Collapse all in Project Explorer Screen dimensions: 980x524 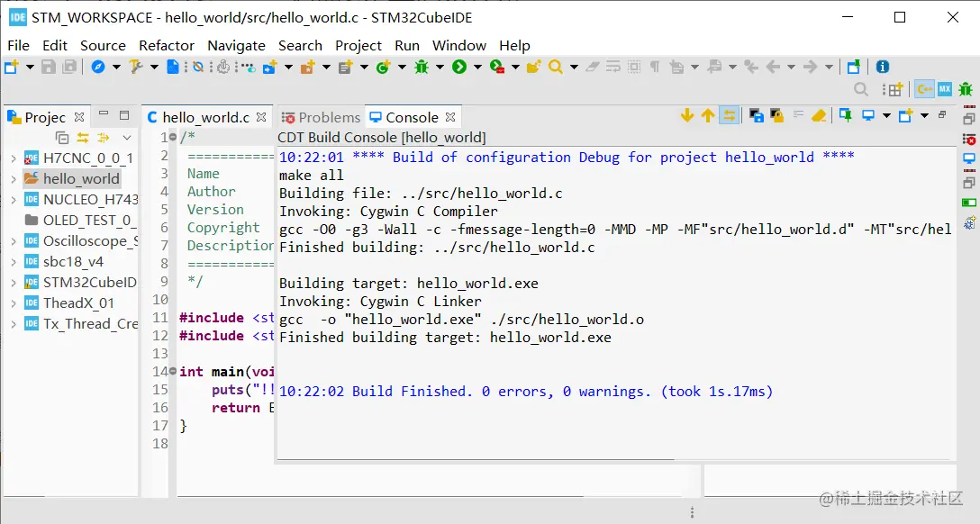(x=62, y=138)
